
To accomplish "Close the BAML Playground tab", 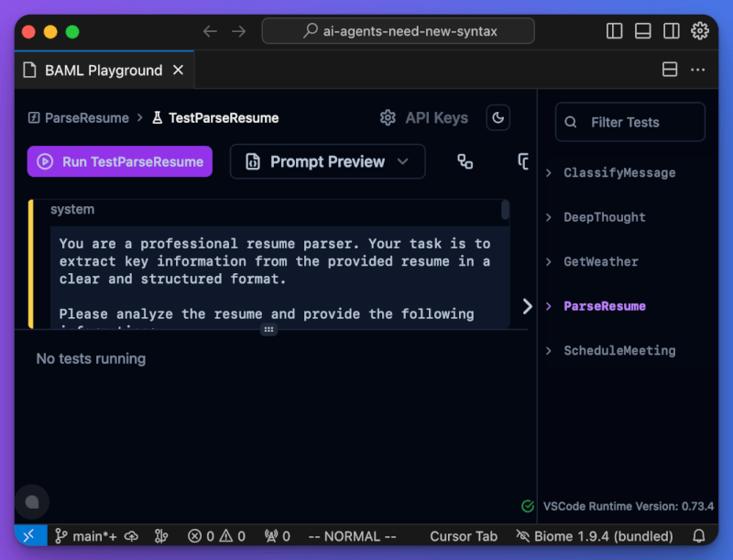I will pos(178,71).
